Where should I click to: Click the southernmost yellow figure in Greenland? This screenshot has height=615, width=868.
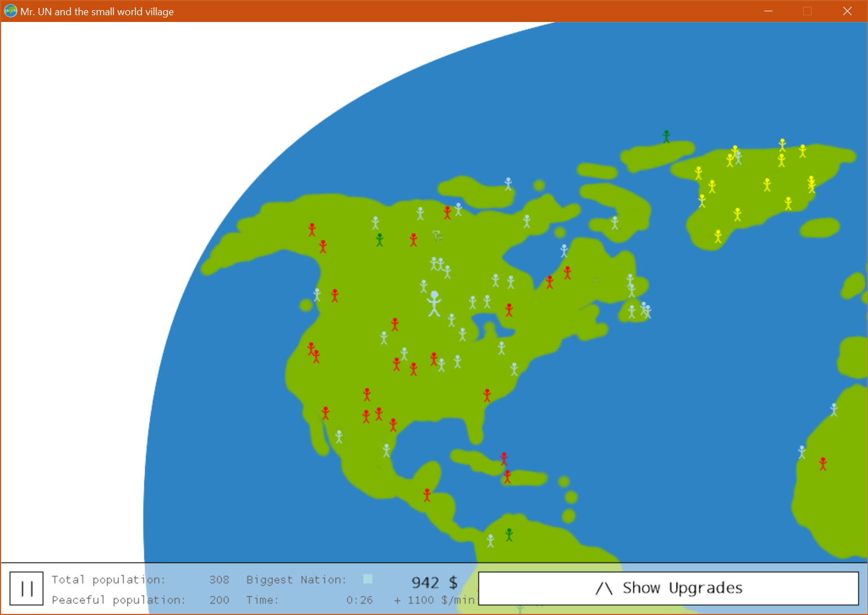tap(718, 236)
